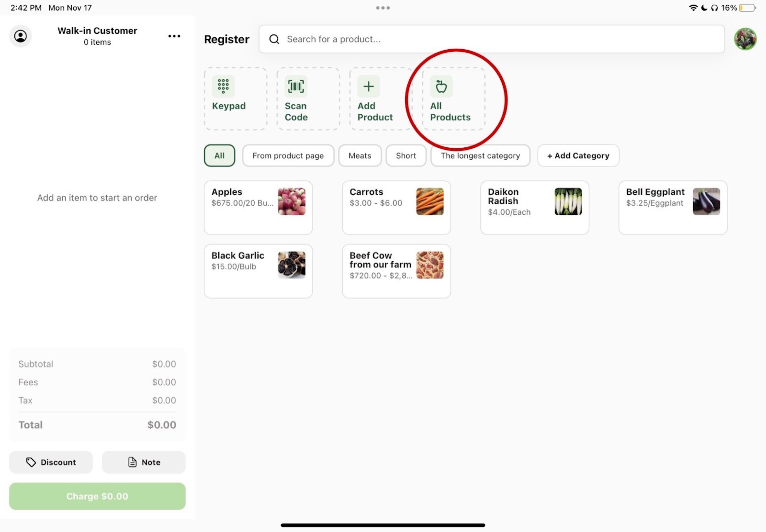Switch to the Short category
This screenshot has height=532, width=766.
pyautogui.click(x=406, y=155)
